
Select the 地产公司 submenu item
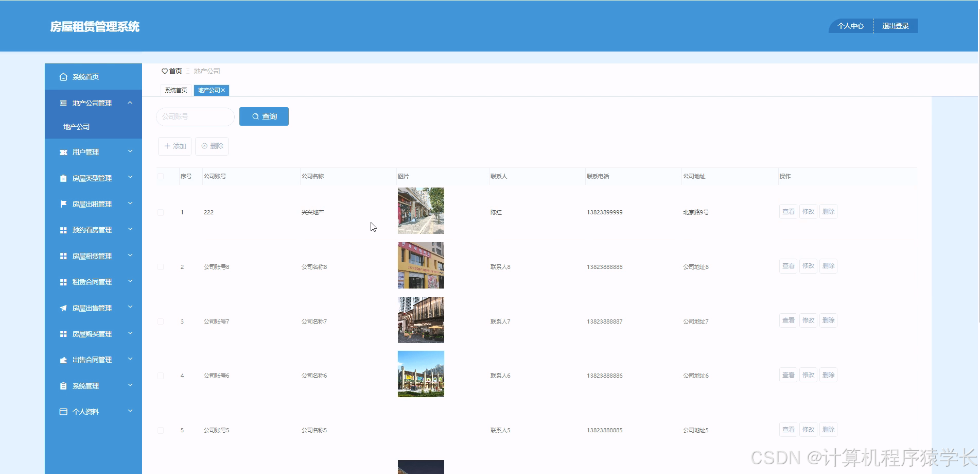tap(93, 127)
